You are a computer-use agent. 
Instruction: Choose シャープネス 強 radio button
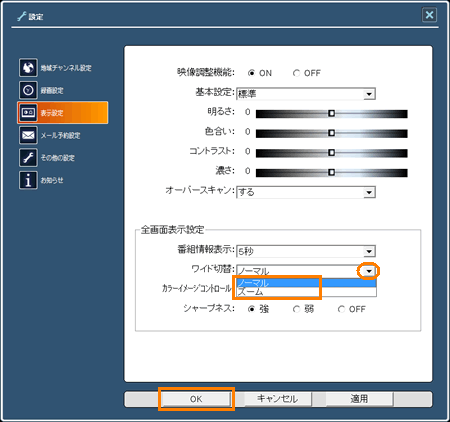pos(251,309)
